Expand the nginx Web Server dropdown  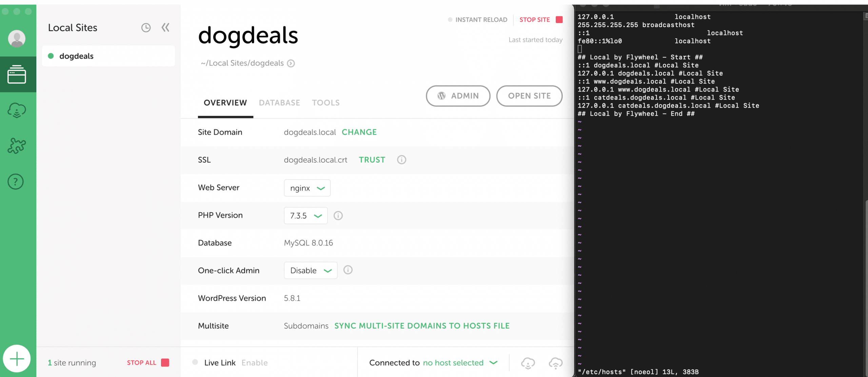[x=307, y=188]
